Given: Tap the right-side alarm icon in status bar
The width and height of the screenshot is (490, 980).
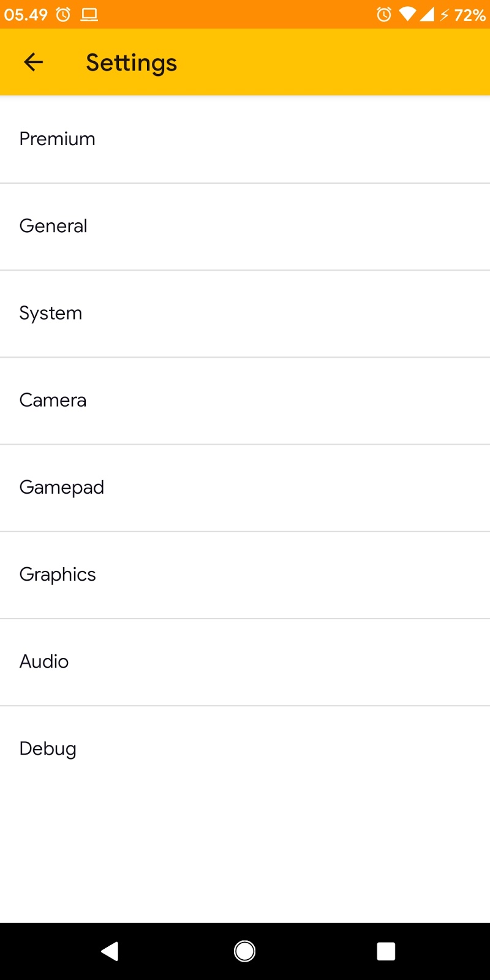Looking at the screenshot, I should [384, 14].
